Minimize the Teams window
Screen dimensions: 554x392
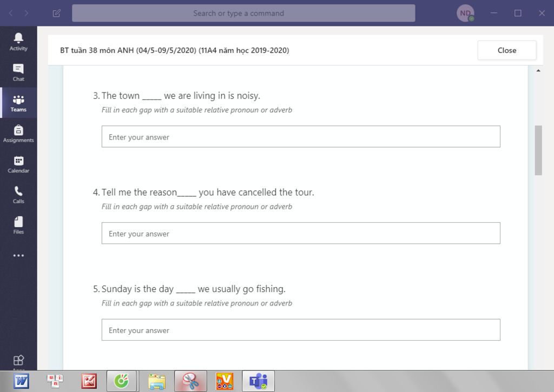pyautogui.click(x=494, y=13)
